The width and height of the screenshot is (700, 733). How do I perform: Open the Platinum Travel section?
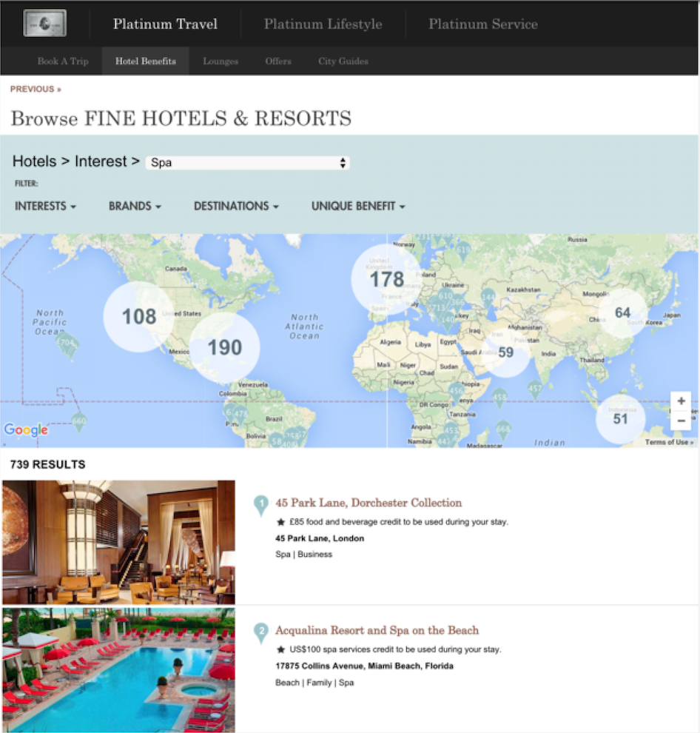click(165, 24)
